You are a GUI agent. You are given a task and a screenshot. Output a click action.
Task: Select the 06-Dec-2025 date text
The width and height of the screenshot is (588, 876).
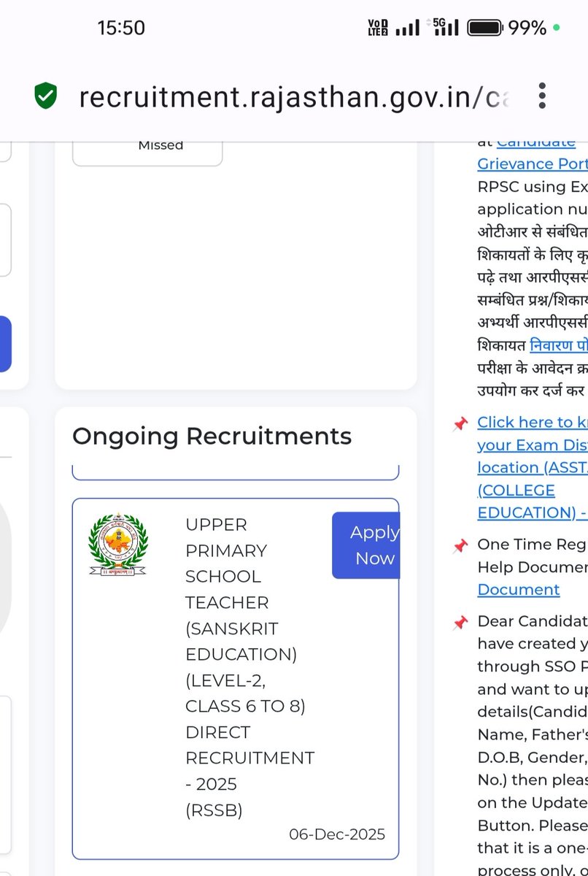click(337, 834)
